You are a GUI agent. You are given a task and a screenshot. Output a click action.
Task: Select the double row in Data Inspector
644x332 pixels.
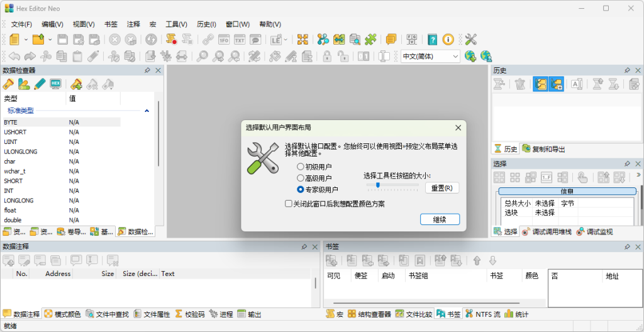pos(62,220)
